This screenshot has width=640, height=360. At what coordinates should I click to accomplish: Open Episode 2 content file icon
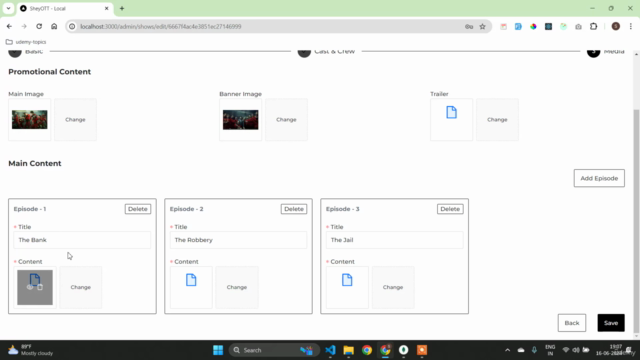191,280
